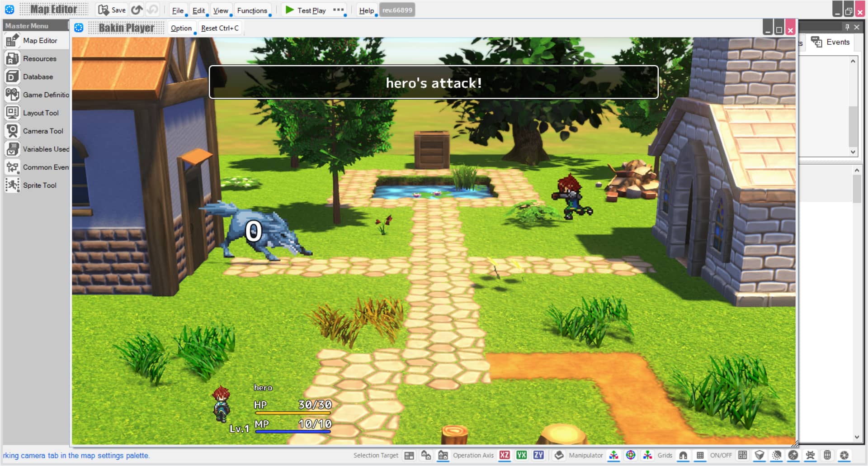The height and width of the screenshot is (466, 868).
Task: Click the Bakin Player window logo icon
Action: 79,28
